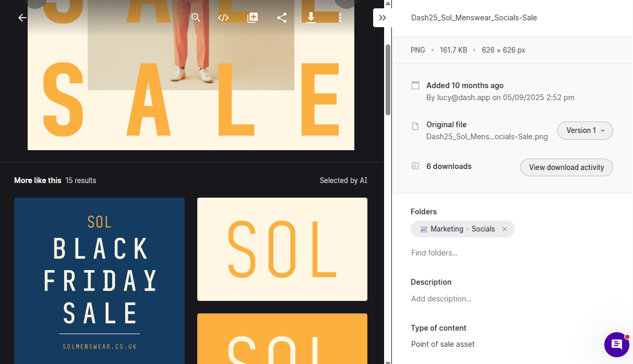The width and height of the screenshot is (633, 364).
Task: Click the 'Original file' label
Action: (446, 125)
